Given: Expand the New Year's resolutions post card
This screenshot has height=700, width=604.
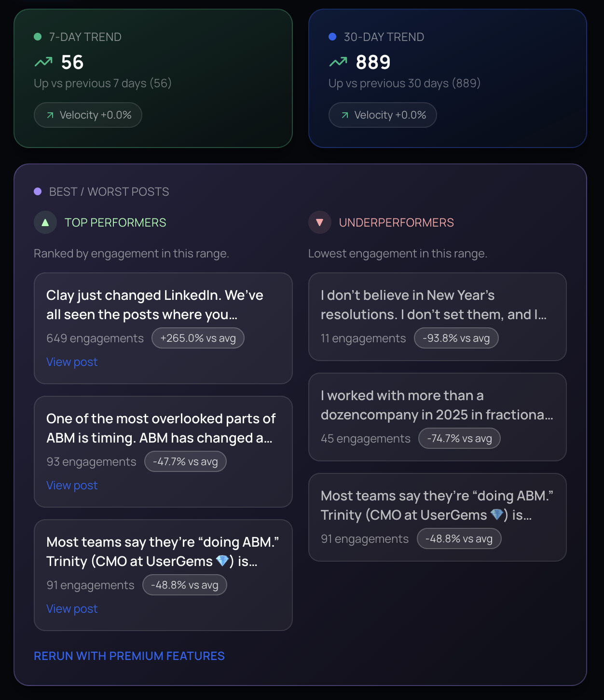Looking at the screenshot, I should [x=437, y=317].
